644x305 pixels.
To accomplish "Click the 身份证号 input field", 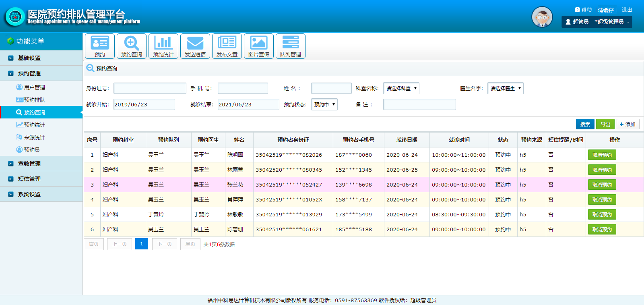I will pos(150,88).
